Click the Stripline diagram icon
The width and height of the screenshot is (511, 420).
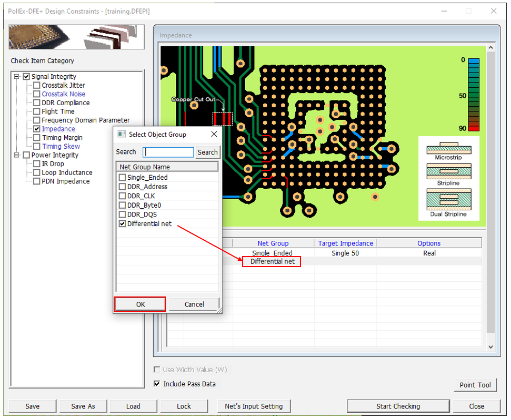448,172
